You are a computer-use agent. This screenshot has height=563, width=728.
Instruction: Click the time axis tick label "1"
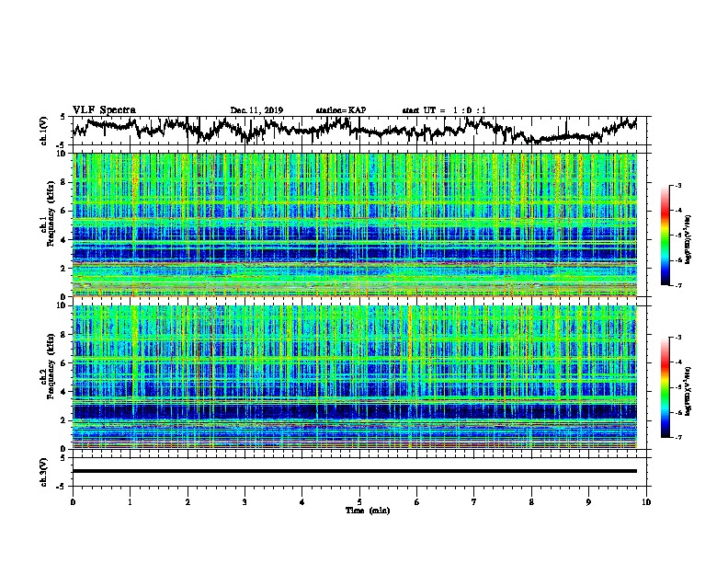pyautogui.click(x=130, y=502)
